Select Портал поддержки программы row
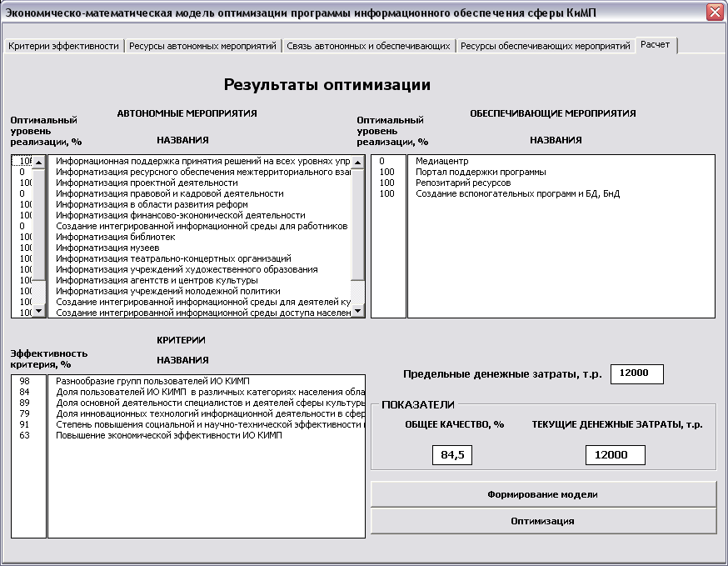The width and height of the screenshot is (728, 566). click(561, 172)
